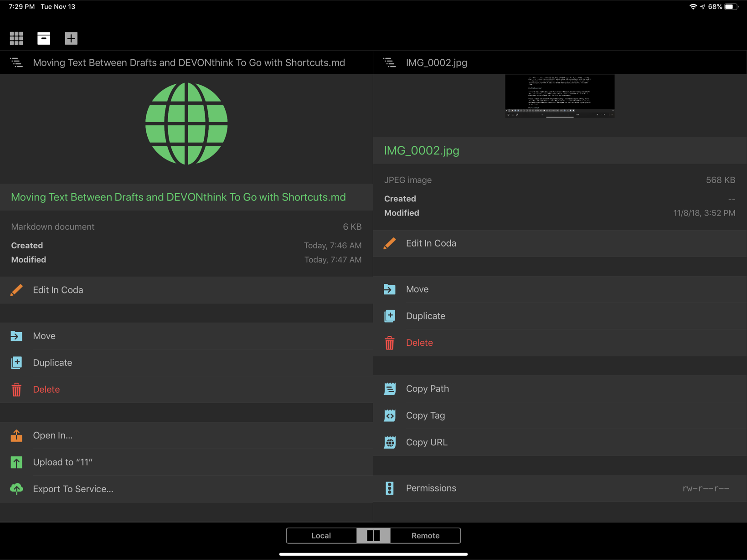Switch to the Local tab
Image resolution: width=747 pixels, height=560 pixels.
point(321,536)
